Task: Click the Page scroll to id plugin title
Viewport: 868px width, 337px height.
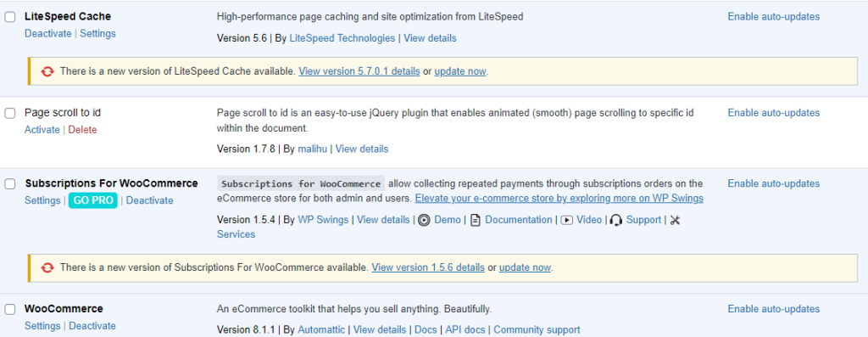Action: click(x=63, y=113)
